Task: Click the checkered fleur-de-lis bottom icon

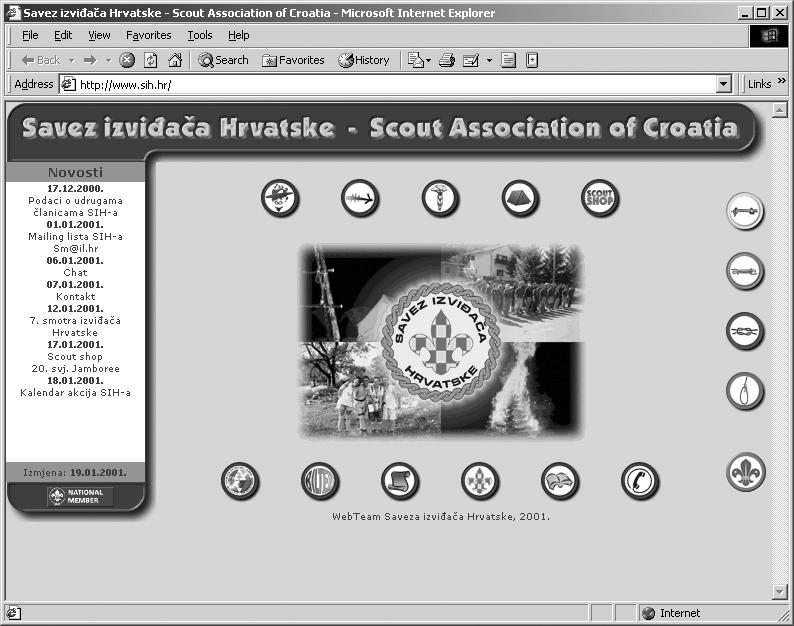Action: pyautogui.click(x=480, y=481)
